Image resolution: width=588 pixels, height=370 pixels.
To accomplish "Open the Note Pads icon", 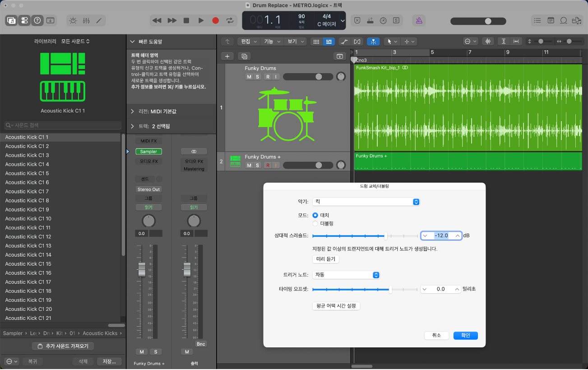I will (x=551, y=20).
